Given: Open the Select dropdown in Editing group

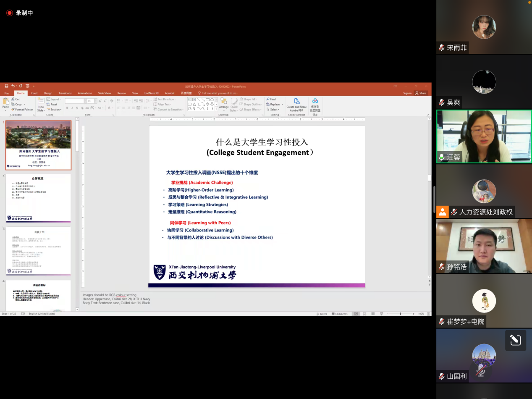Looking at the screenshot, I should coord(274,110).
